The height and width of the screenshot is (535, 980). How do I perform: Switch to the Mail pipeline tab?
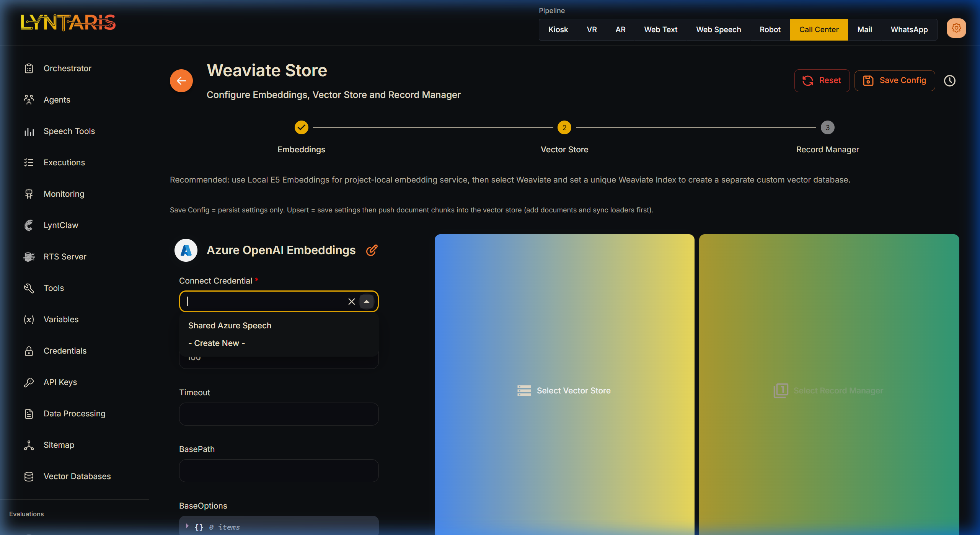pyautogui.click(x=865, y=29)
